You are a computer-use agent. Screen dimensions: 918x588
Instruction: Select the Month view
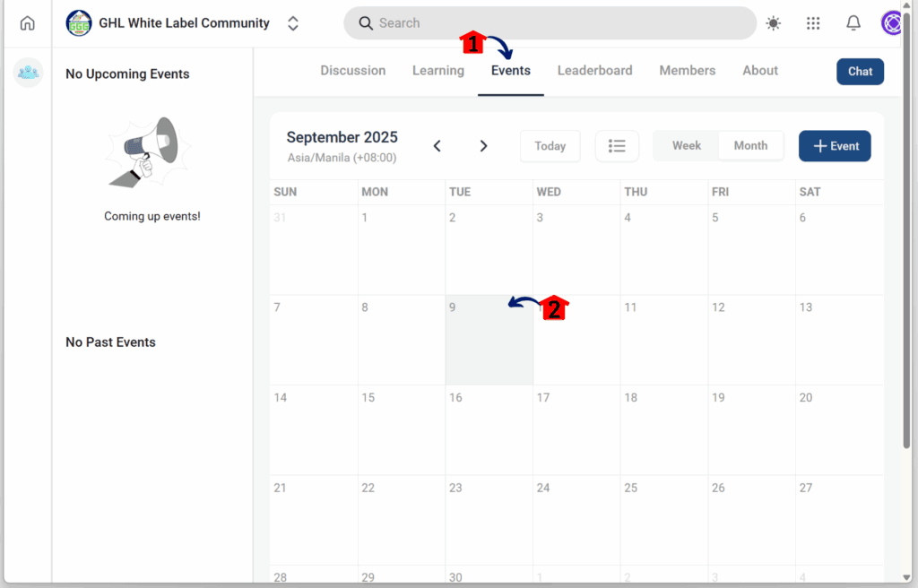(x=750, y=146)
